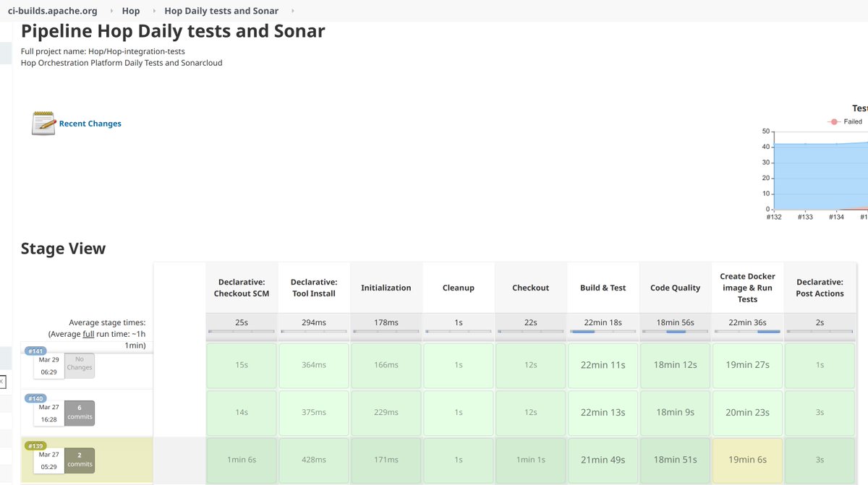Open the 20min 23s Docker tests cell
The image size is (868, 485).
pyautogui.click(x=748, y=412)
